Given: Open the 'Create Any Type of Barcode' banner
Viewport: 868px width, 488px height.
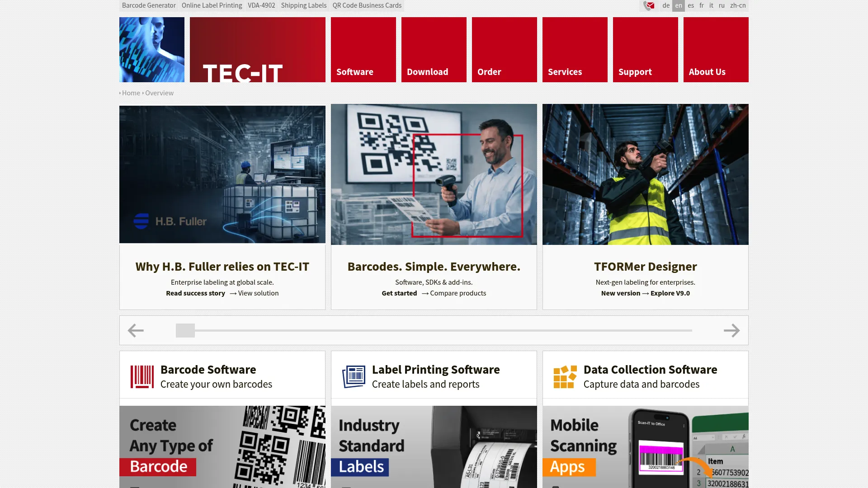Looking at the screenshot, I should click(x=222, y=447).
